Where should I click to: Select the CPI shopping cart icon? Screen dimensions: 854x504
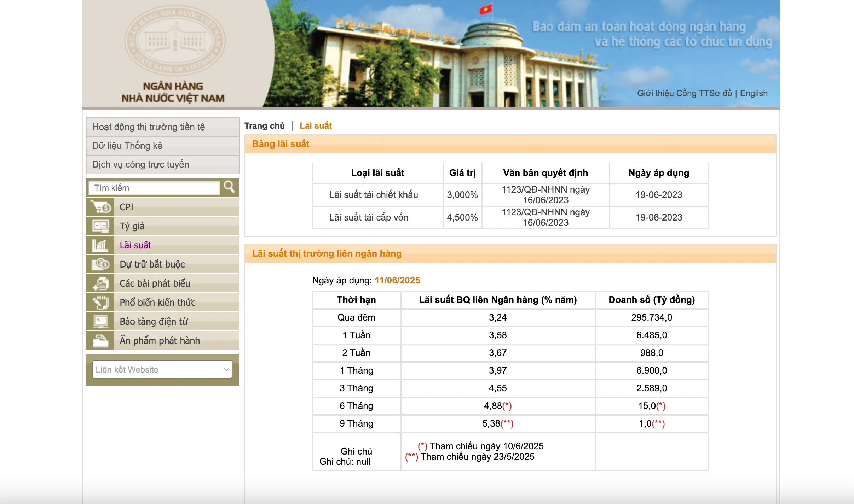(100, 207)
